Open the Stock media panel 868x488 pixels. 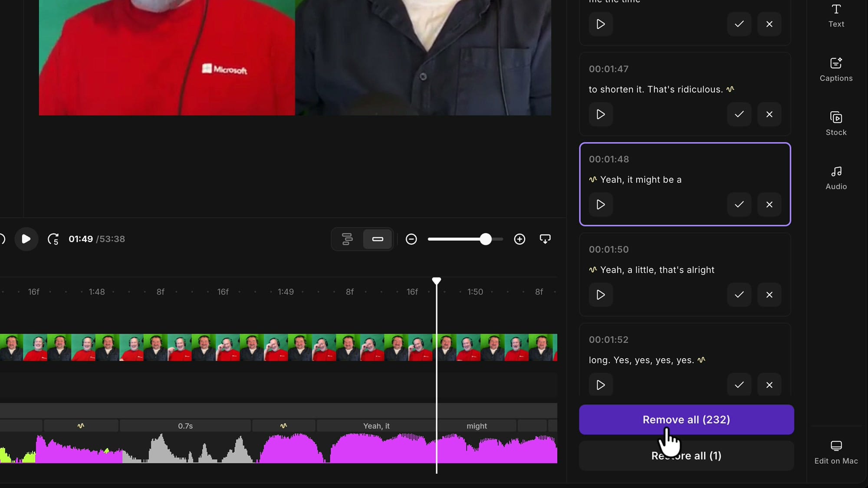(836, 124)
